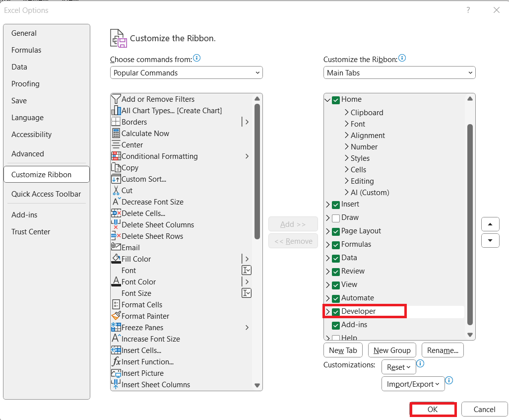Uncheck the Data tab checkbox
509x420 pixels.
(336, 258)
